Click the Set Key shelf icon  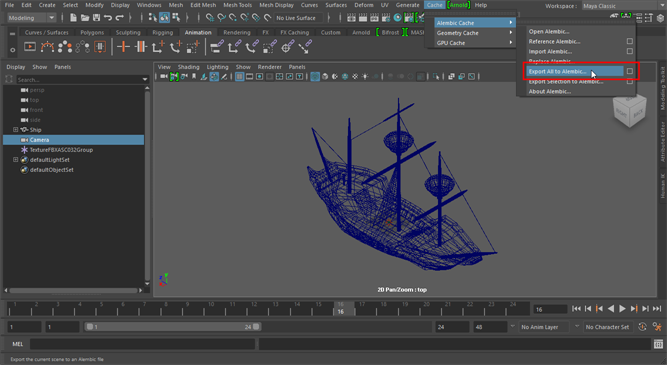(x=123, y=47)
